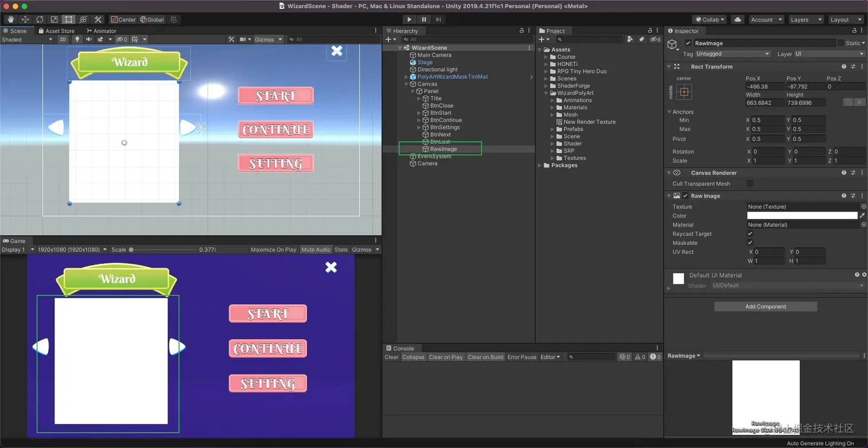The image size is (868, 448).
Task: Click the Console Clear button
Action: click(x=392, y=357)
